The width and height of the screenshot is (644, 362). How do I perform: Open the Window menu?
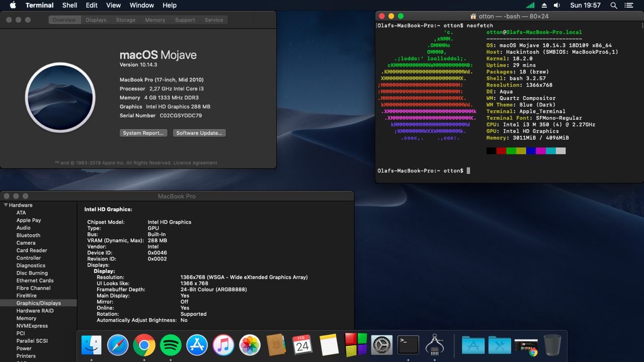tap(142, 5)
